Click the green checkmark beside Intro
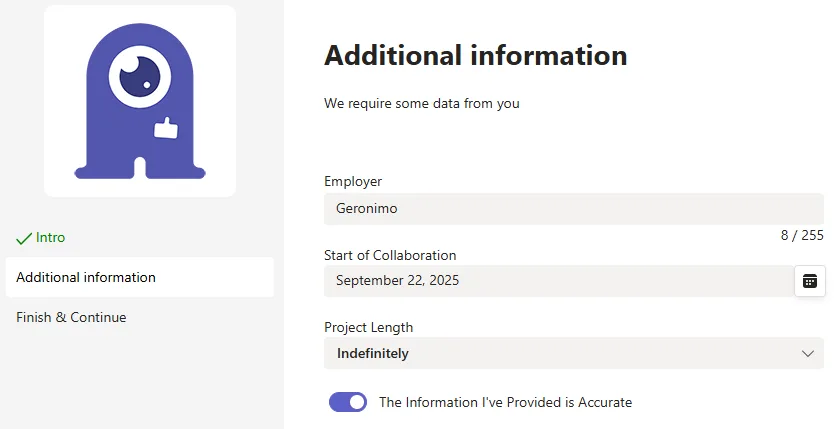834x429 pixels. tap(24, 238)
